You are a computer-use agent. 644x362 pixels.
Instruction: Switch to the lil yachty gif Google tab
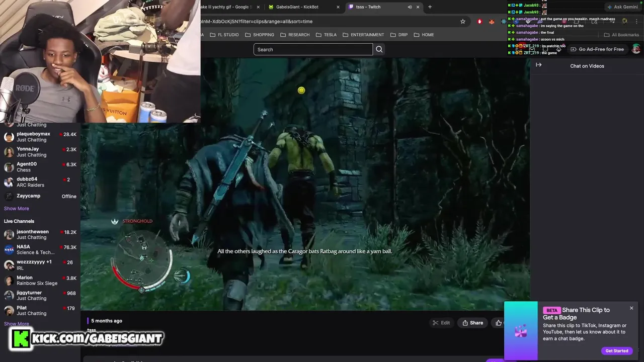click(x=229, y=7)
